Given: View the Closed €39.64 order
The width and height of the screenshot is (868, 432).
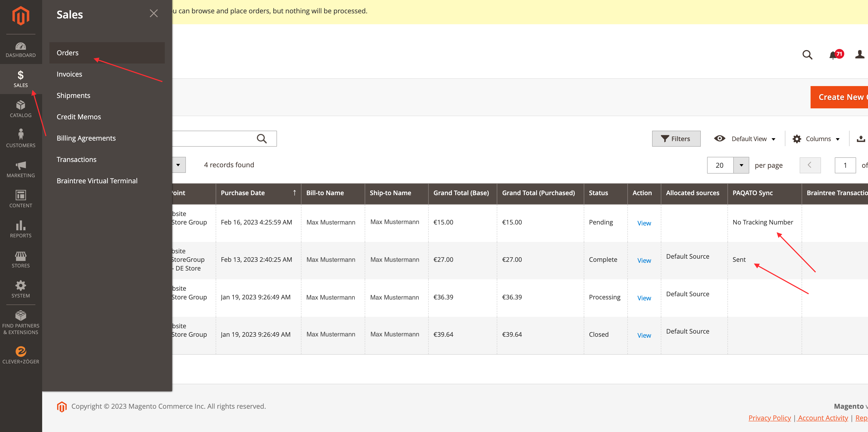Looking at the screenshot, I should tap(644, 335).
